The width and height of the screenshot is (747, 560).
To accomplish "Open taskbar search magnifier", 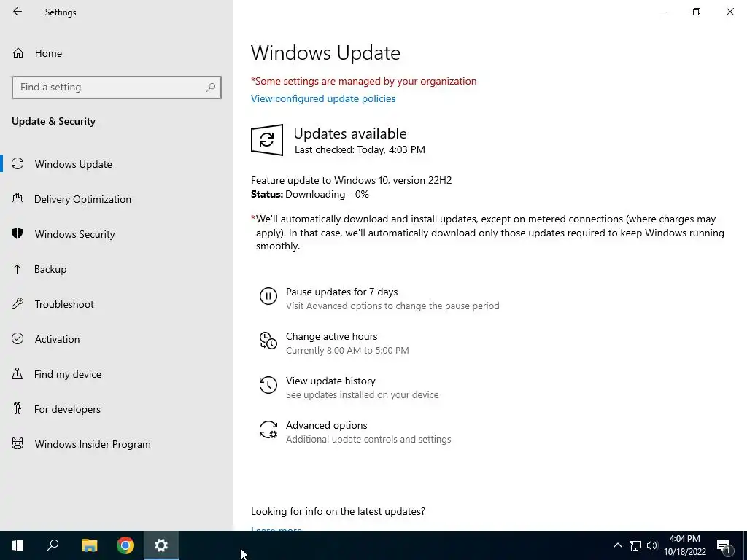I will pyautogui.click(x=53, y=545).
